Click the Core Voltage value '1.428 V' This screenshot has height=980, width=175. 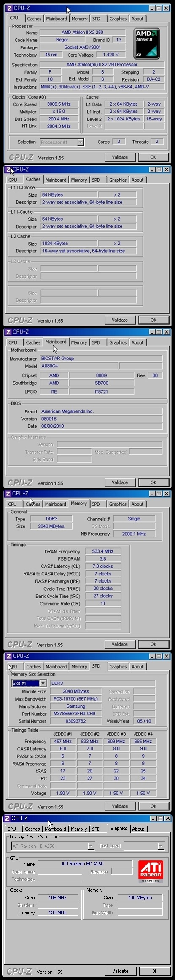110,55
